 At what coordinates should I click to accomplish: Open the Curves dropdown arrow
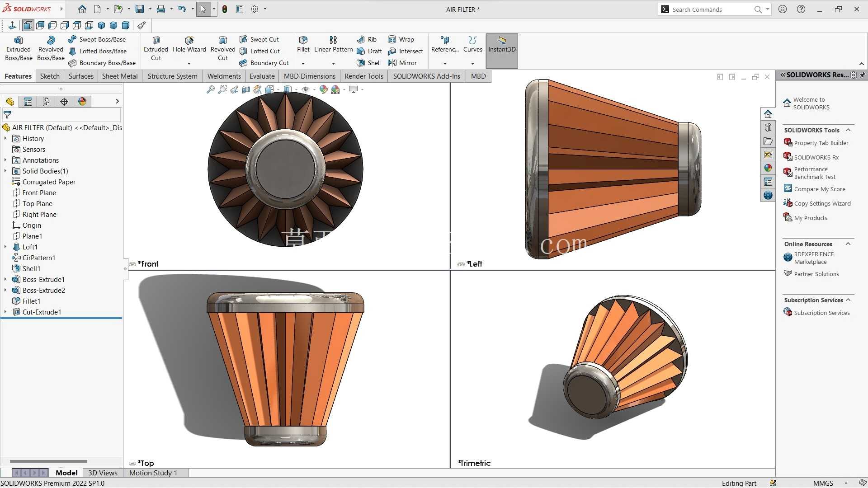click(x=472, y=64)
